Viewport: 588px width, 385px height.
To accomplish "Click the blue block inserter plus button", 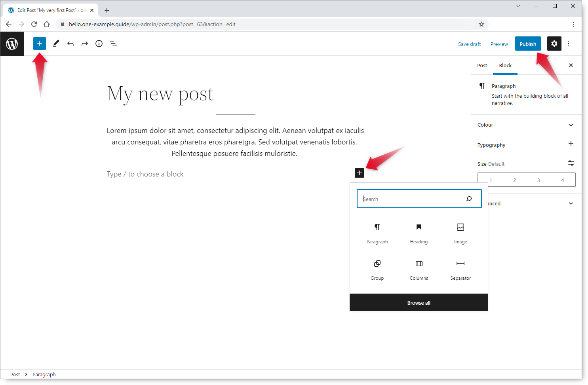I will (40, 44).
